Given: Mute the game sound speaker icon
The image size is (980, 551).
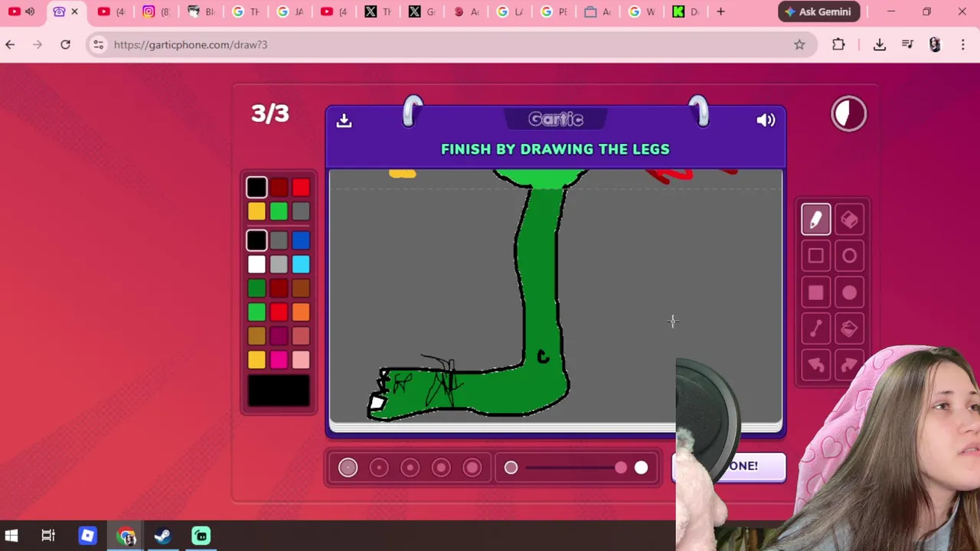Looking at the screenshot, I should [766, 120].
